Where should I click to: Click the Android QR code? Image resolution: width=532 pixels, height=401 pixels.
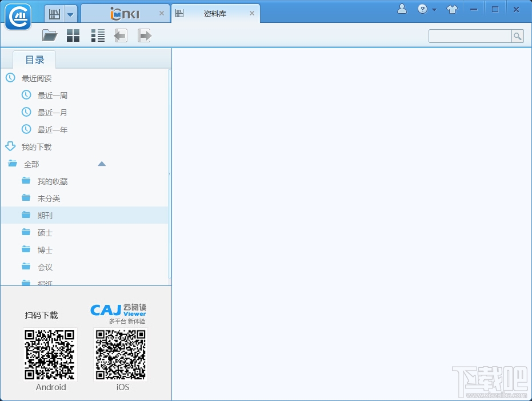[50, 355]
